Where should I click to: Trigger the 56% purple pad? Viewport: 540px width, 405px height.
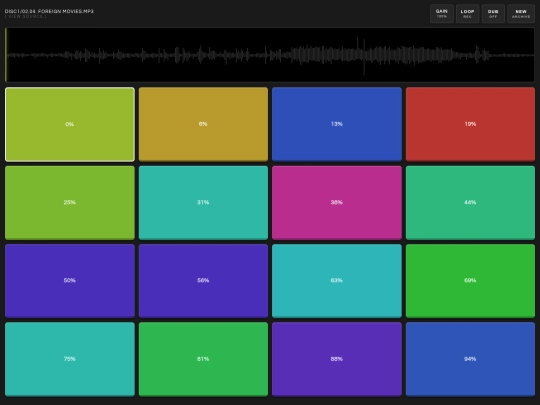pos(203,281)
